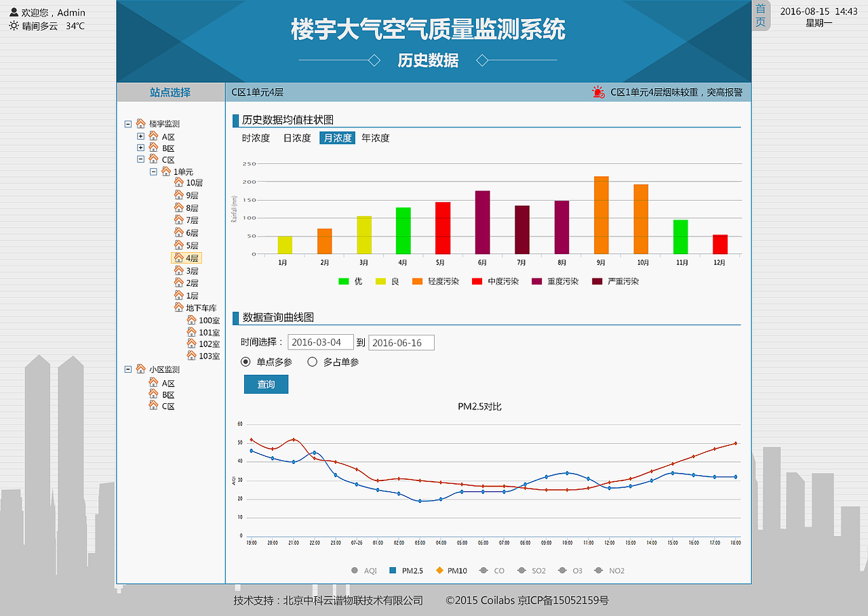Expand the A区 node under 楼宇监测

pyautogui.click(x=141, y=136)
